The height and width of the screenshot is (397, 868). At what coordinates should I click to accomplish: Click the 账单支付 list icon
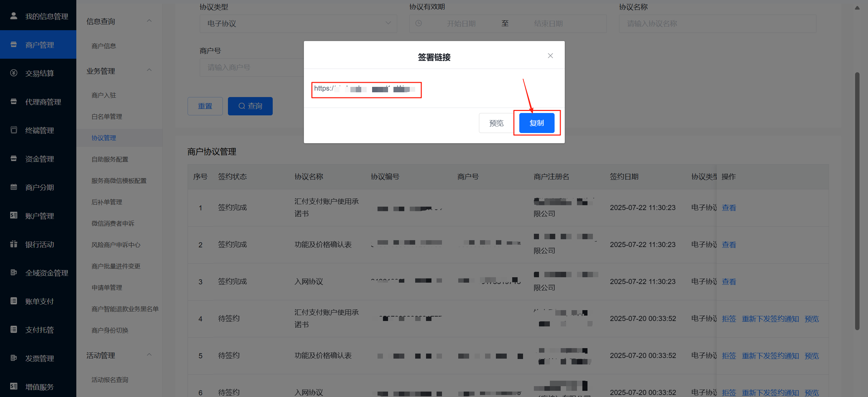[14, 301]
